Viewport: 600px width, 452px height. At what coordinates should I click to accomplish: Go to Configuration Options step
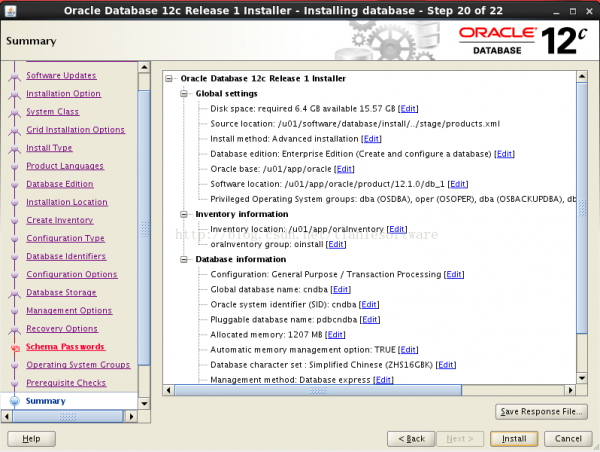(x=72, y=274)
